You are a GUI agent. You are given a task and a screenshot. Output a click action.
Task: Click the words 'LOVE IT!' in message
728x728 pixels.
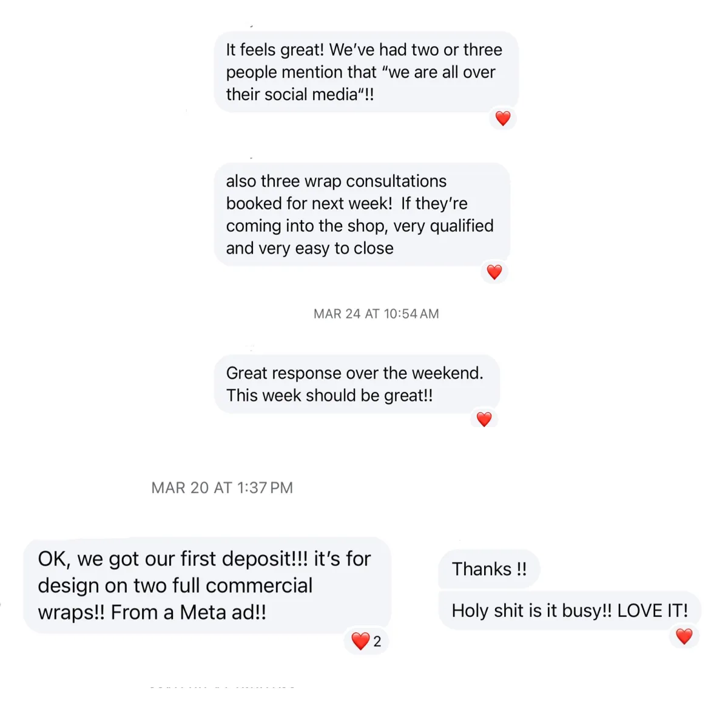653,610
